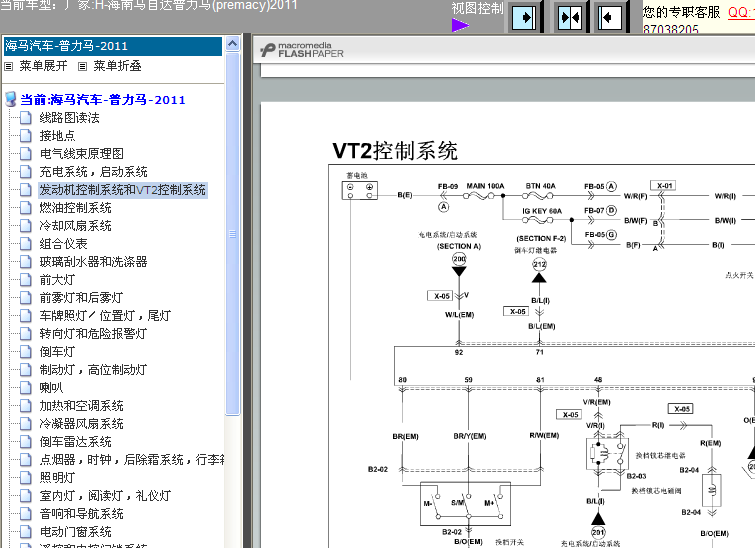This screenshot has height=548, width=755.
Task: Click the page icon next to 喇叭
Action: pyautogui.click(x=26, y=388)
